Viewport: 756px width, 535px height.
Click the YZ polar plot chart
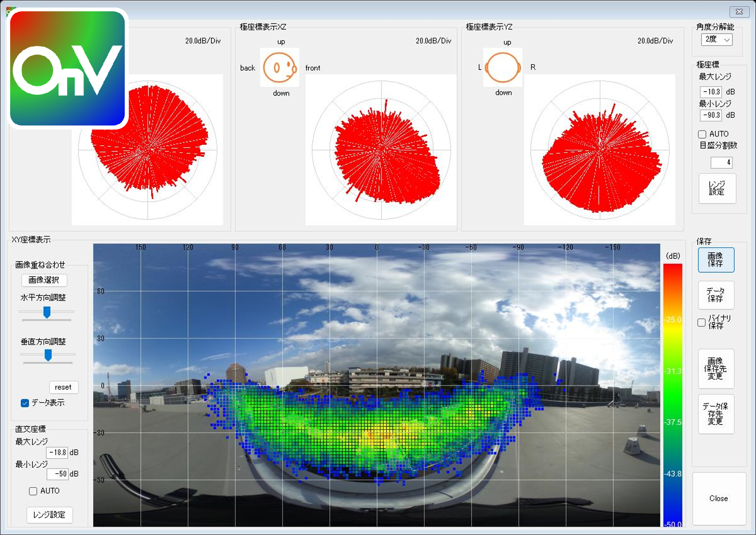click(x=599, y=150)
